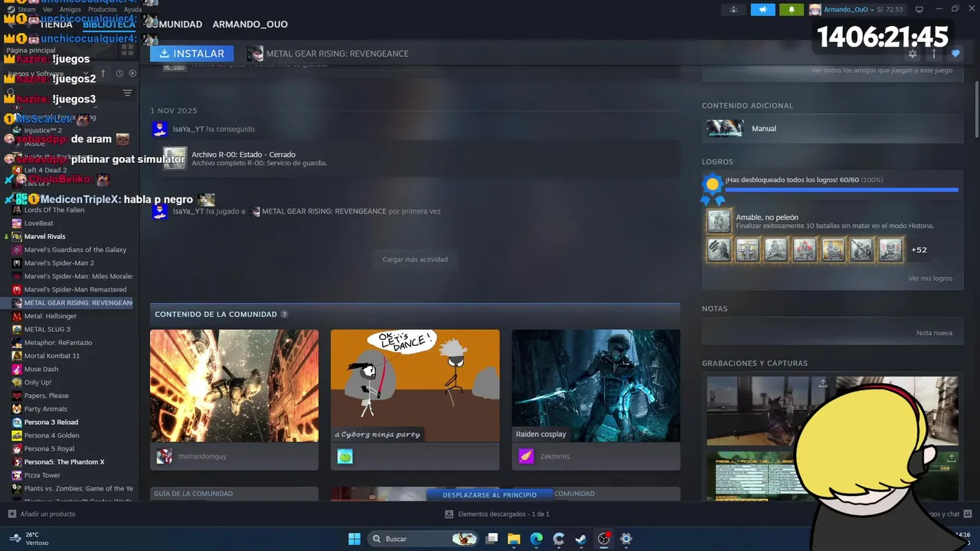Screen dimensions: 980x551
Task: Select Marvel's Guardians of the Galaxy
Action: pyautogui.click(x=75, y=249)
